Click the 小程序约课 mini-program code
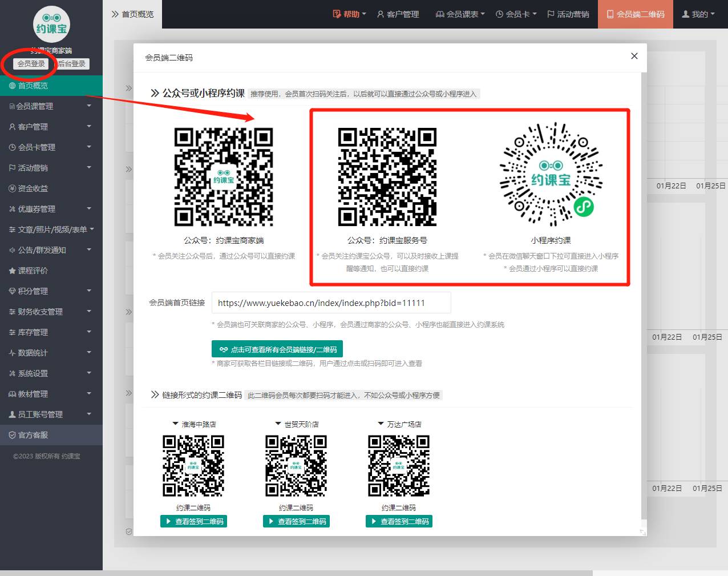 pos(551,174)
